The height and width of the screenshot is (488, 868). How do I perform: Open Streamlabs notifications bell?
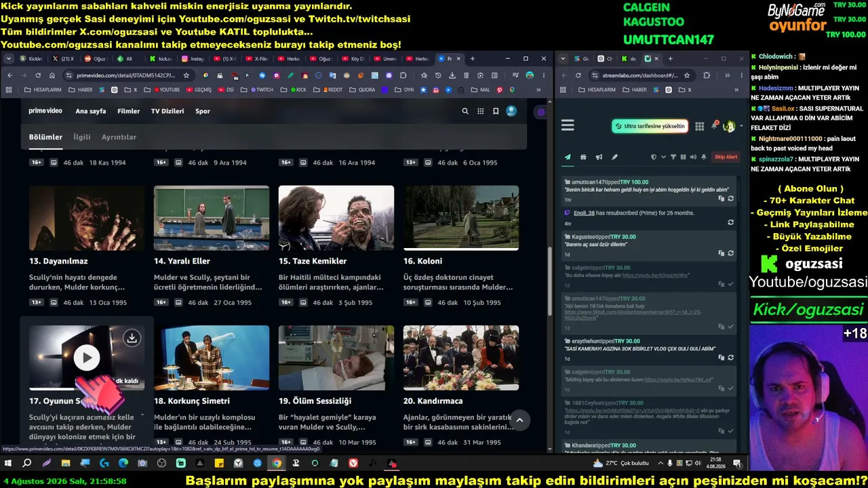pyautogui.click(x=714, y=125)
